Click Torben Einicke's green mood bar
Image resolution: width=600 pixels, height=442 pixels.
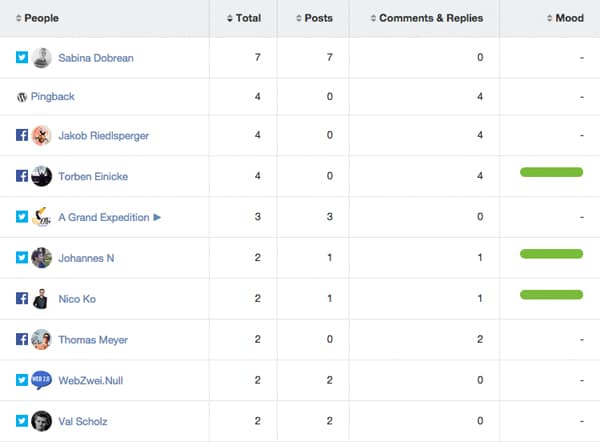tap(551, 172)
